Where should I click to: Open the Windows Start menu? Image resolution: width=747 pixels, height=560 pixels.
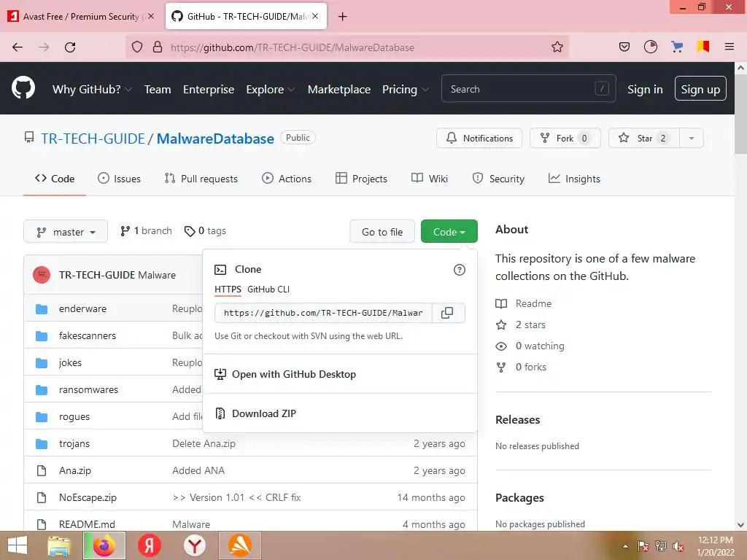coord(18,545)
